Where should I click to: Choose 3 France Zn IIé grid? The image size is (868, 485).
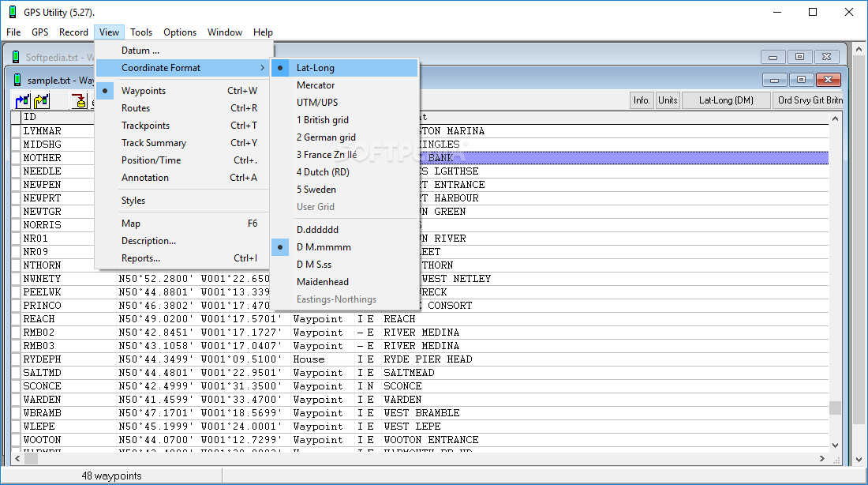click(344, 155)
